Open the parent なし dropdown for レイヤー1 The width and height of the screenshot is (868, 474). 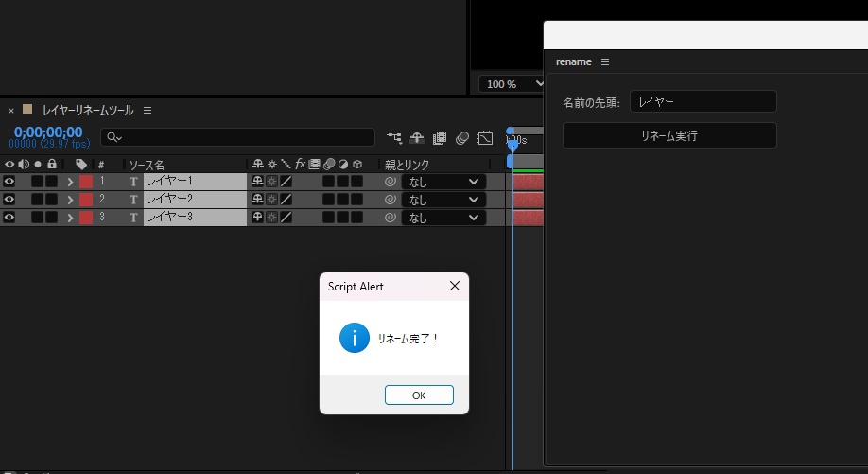click(444, 182)
